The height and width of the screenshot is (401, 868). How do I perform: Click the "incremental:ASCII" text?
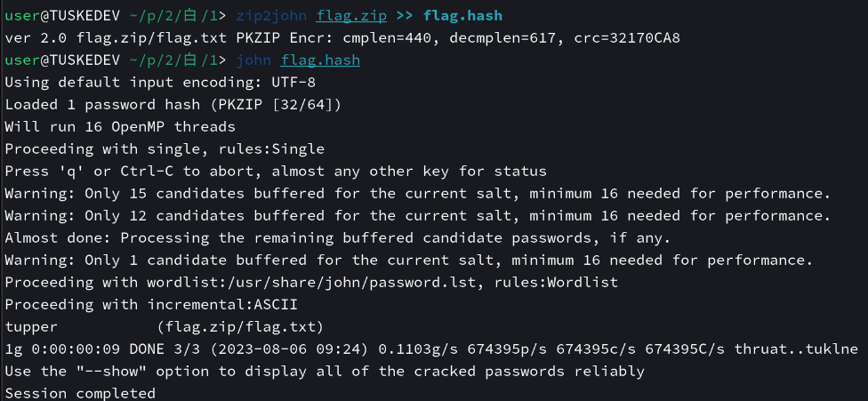[x=222, y=304]
